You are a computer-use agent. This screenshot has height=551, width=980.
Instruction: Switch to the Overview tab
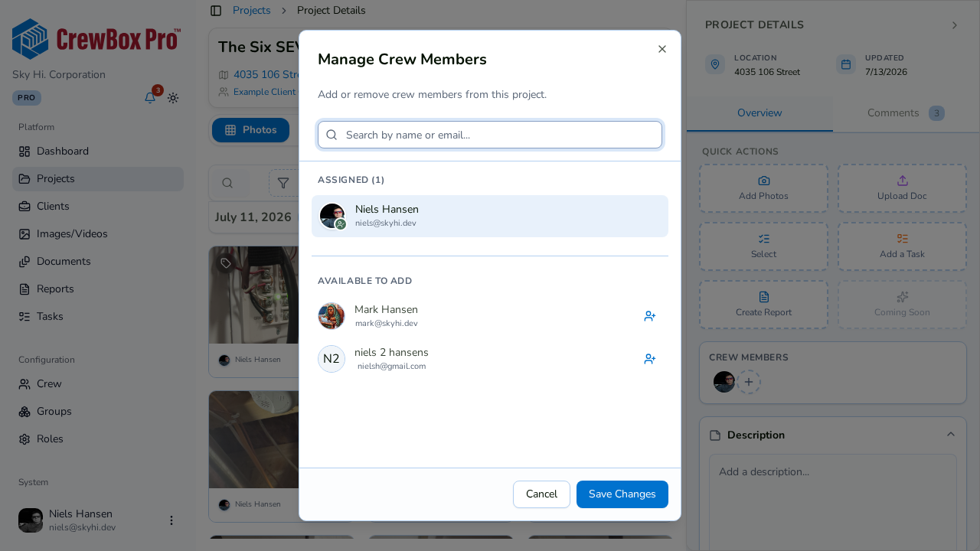759,113
